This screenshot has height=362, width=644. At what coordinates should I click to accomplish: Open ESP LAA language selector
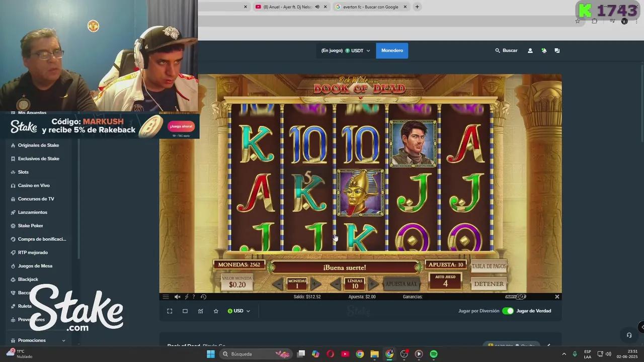pyautogui.click(x=588, y=354)
